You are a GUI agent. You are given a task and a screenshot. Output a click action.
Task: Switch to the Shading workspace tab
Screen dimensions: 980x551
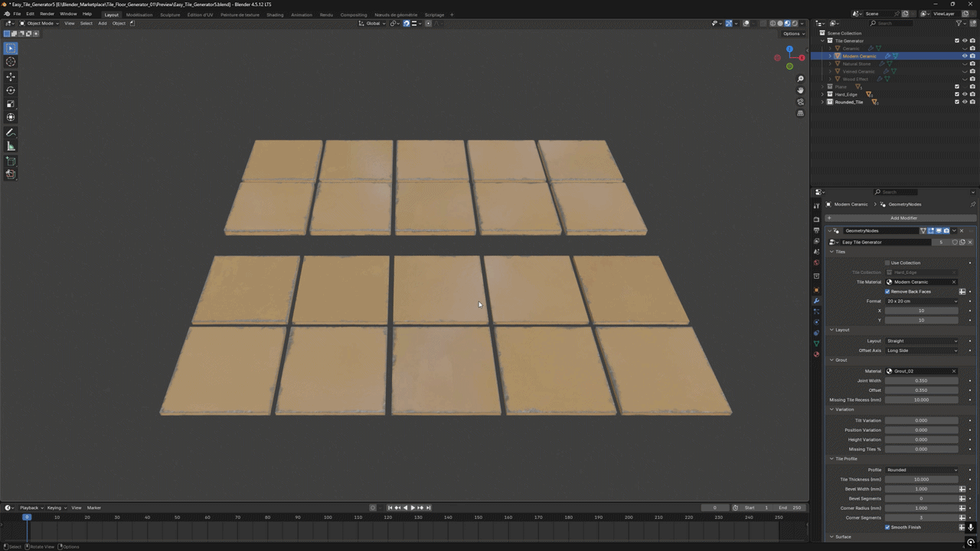[x=275, y=15]
